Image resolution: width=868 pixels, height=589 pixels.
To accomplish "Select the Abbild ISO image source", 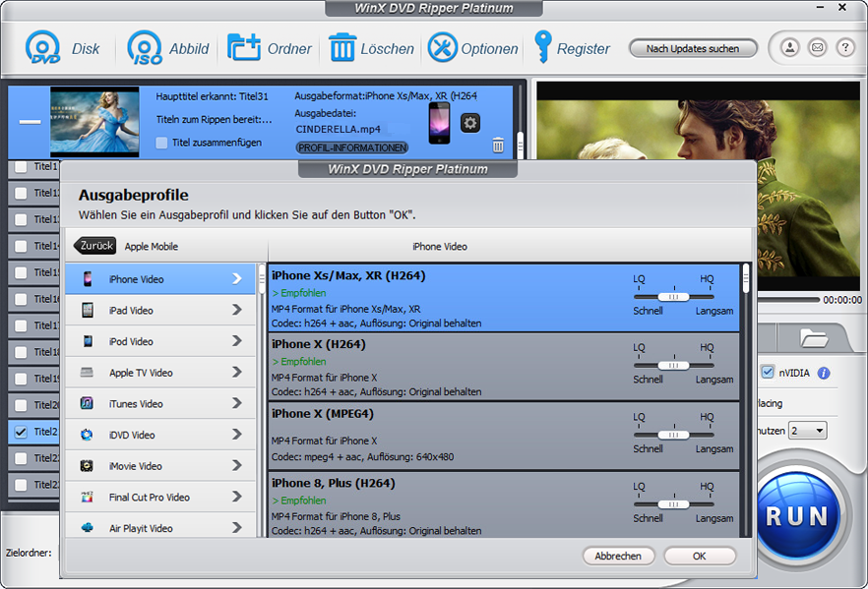I will click(x=144, y=47).
